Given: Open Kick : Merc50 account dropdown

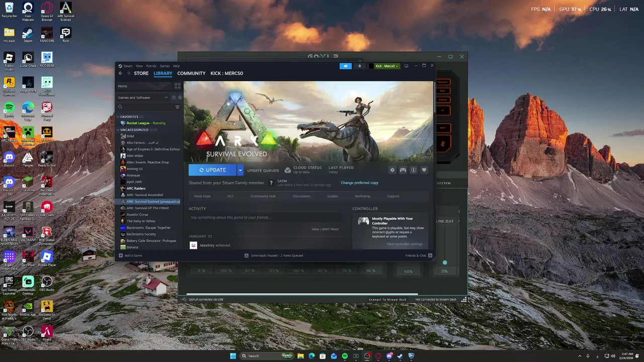Looking at the screenshot, I should point(384,66).
